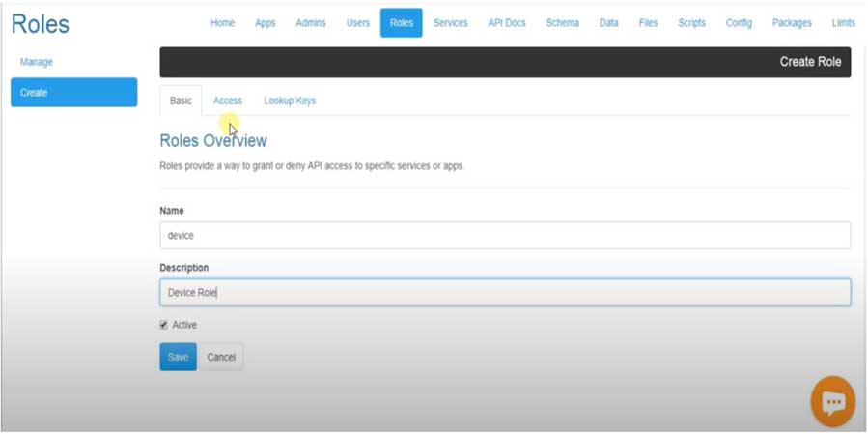Switch to the Access tab
Viewport: 868px width, 434px height.
point(227,101)
